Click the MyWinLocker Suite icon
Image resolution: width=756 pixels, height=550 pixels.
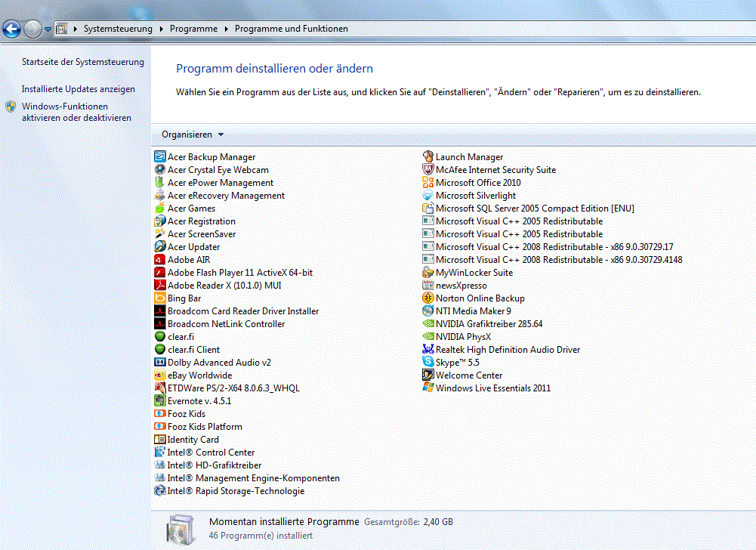428,272
